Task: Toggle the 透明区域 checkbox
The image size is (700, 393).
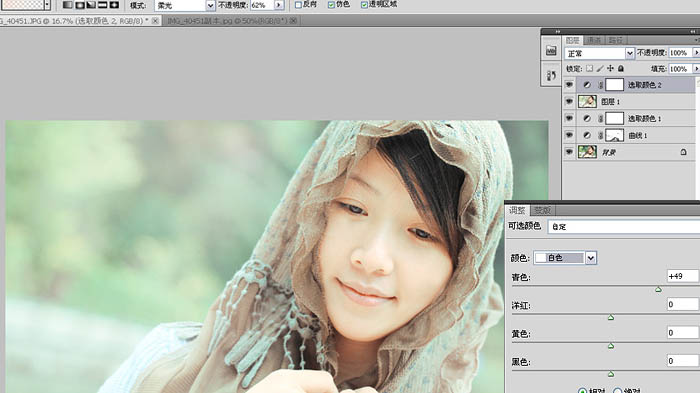Action: tap(364, 5)
